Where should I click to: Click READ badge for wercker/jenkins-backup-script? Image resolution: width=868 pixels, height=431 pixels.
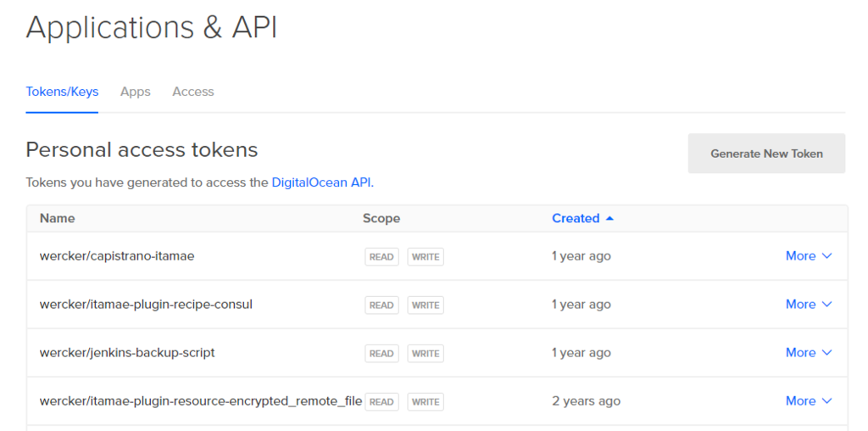(x=381, y=353)
